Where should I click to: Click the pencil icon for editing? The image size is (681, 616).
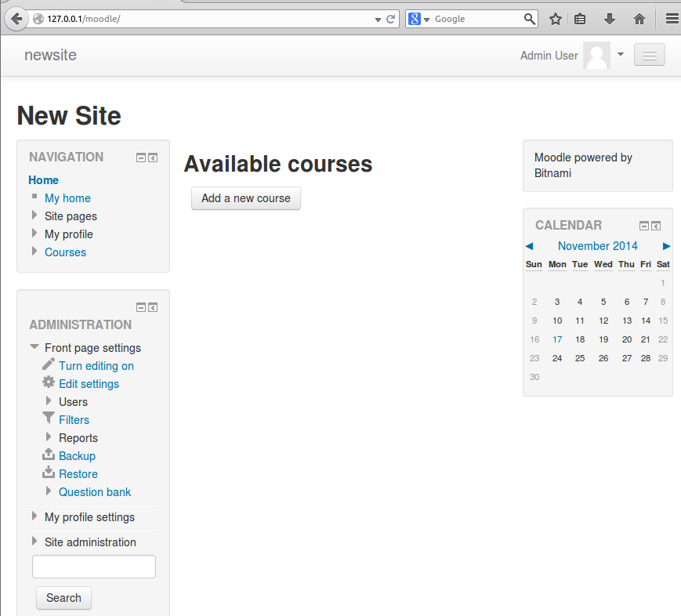pos(49,364)
